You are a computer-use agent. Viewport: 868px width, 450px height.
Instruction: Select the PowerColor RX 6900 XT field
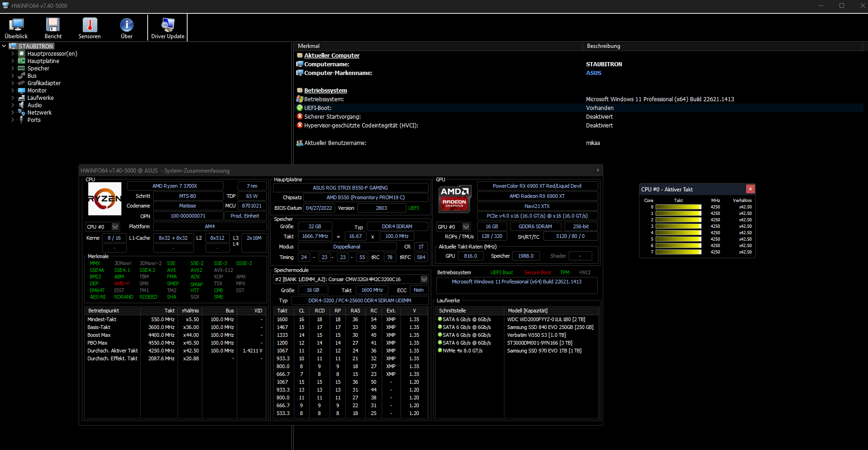[x=537, y=186]
